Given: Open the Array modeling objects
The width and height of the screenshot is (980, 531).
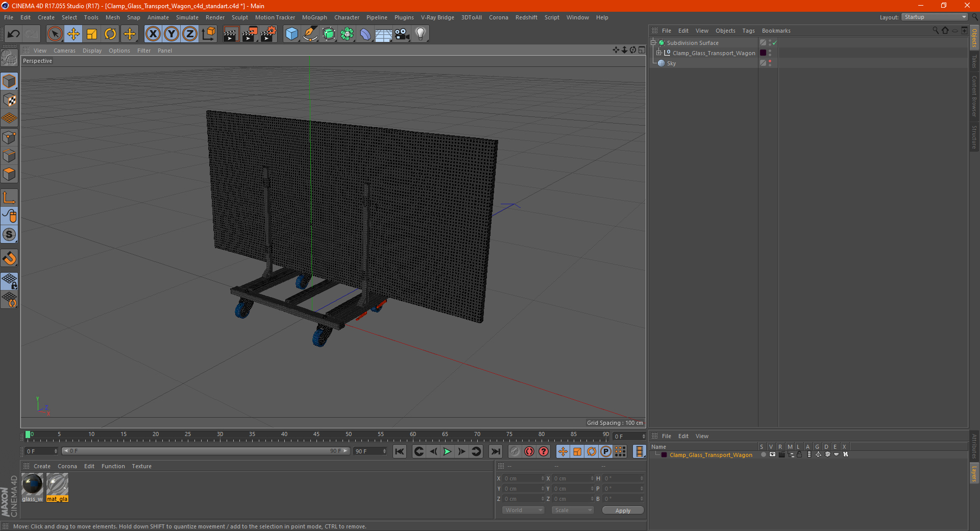Looking at the screenshot, I should coord(348,34).
